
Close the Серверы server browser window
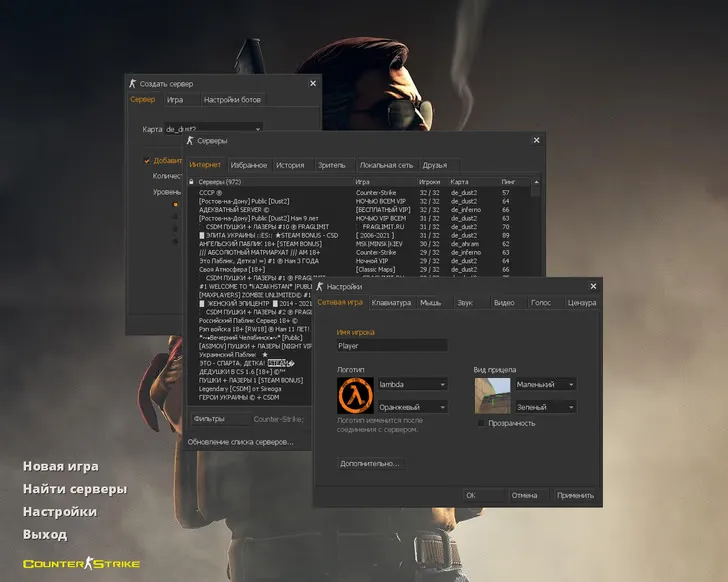click(x=538, y=141)
